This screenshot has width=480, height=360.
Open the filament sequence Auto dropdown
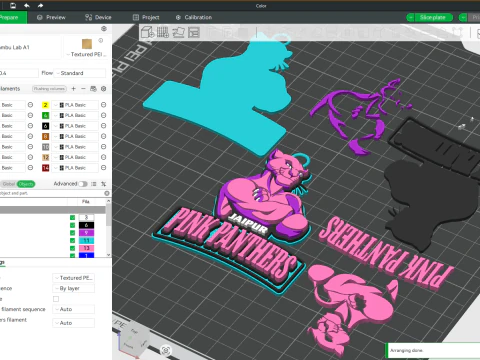coord(74,309)
